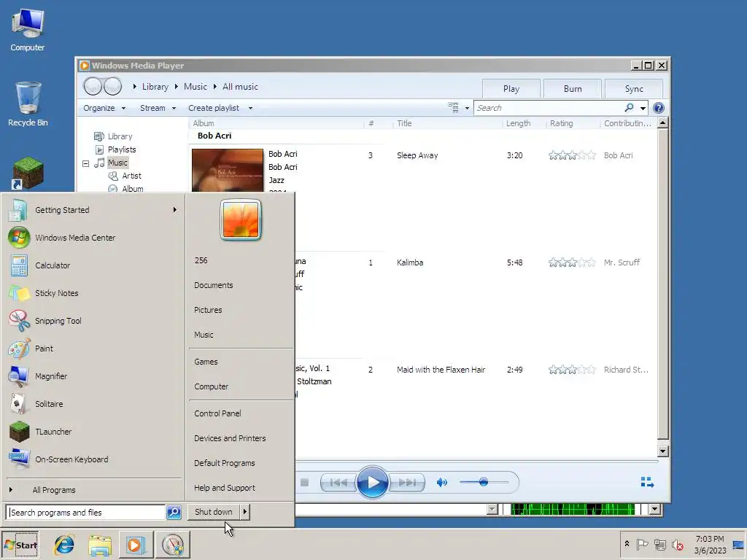This screenshot has height=560, width=747.
Task: Launch TLauncher from Start menu
Action: [53, 432]
